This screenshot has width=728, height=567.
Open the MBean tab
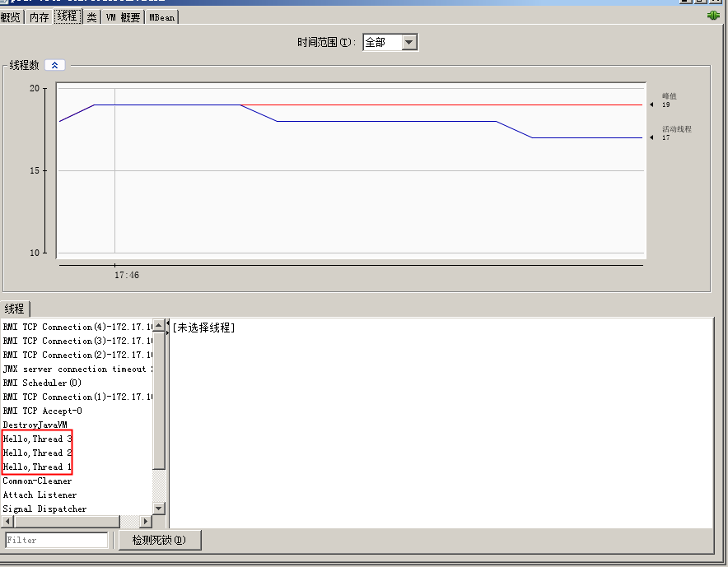click(161, 17)
